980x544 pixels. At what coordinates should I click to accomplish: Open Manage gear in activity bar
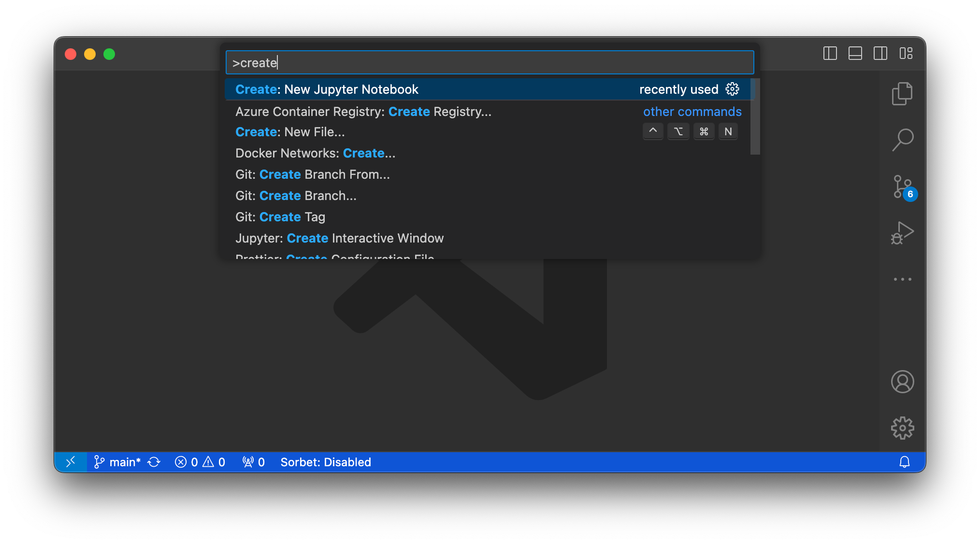click(x=902, y=428)
